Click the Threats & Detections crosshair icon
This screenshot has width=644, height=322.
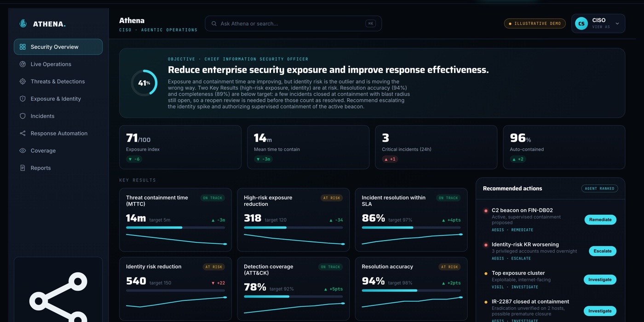tap(23, 81)
